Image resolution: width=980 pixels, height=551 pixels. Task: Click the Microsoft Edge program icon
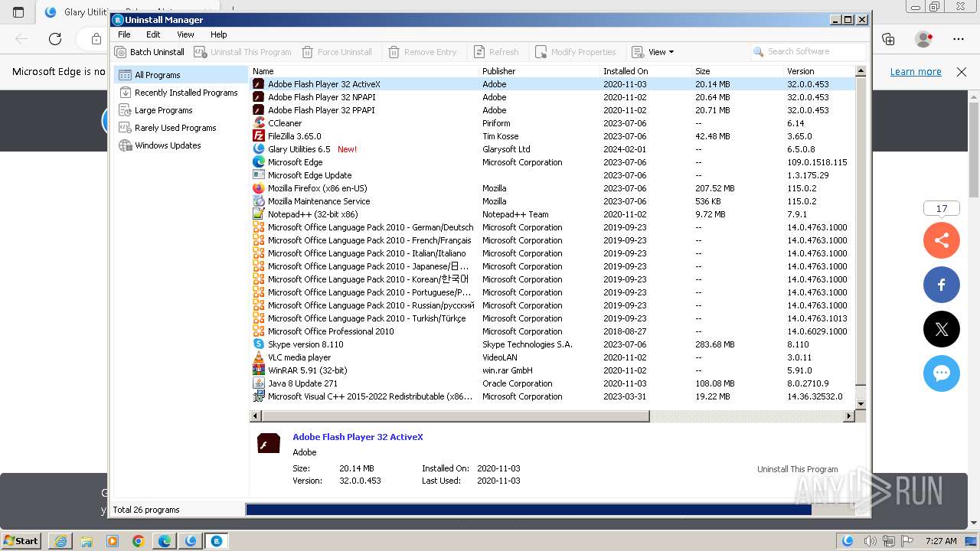pyautogui.click(x=259, y=162)
